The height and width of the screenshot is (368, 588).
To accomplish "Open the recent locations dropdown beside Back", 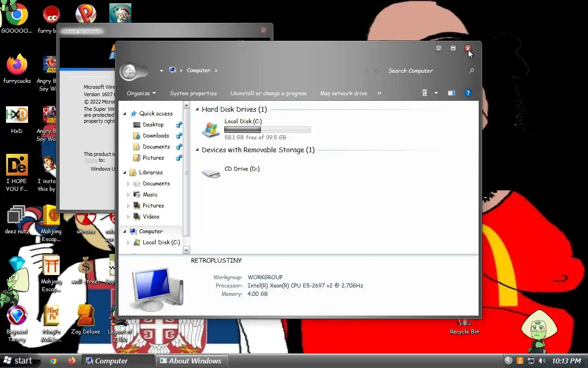I will point(161,71).
